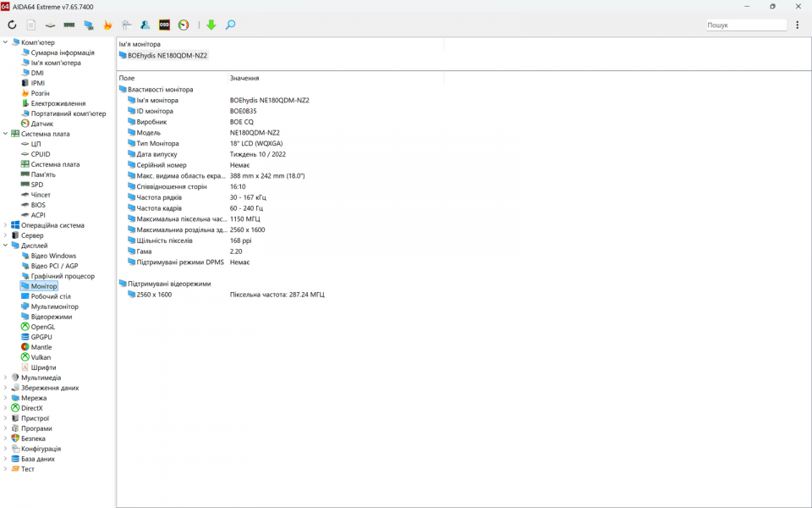
Task: Expand the DirectX tree node
Action: (6, 408)
